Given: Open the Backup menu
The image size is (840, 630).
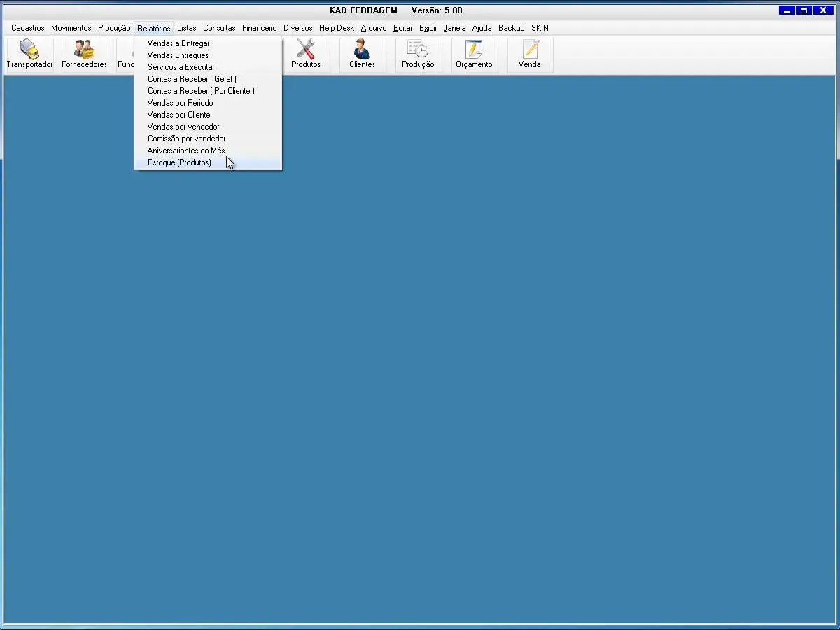Looking at the screenshot, I should [511, 28].
